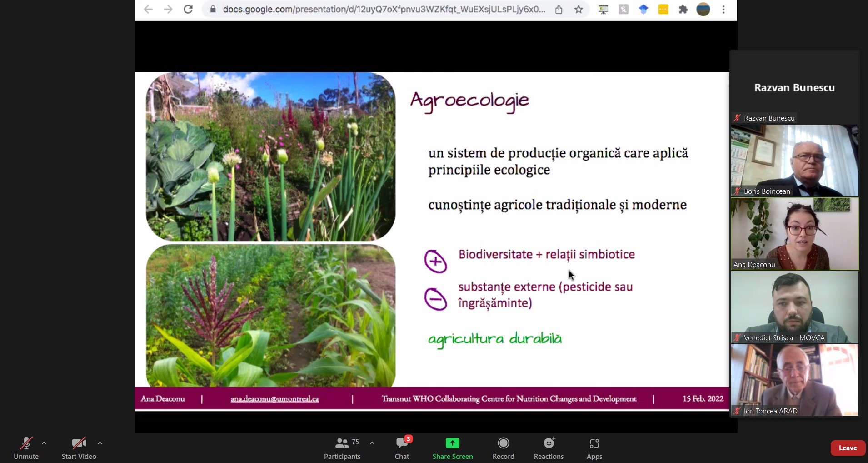
Task: Open the Chrome three-dot menu
Action: (x=723, y=9)
